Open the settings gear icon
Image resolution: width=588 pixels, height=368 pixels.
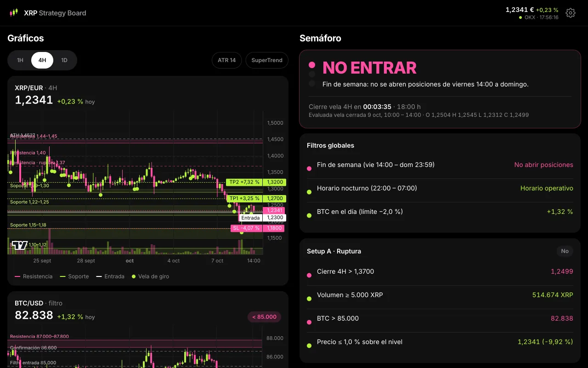[x=571, y=13]
